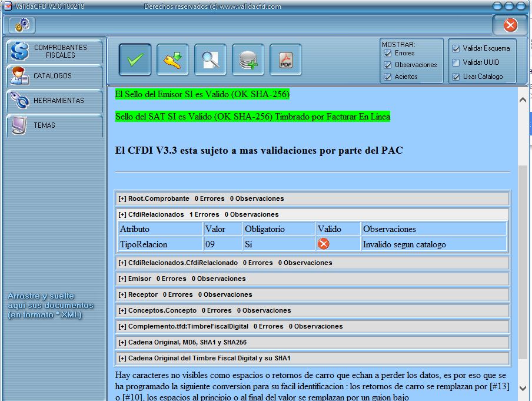Open the Catalogos section

click(54, 76)
